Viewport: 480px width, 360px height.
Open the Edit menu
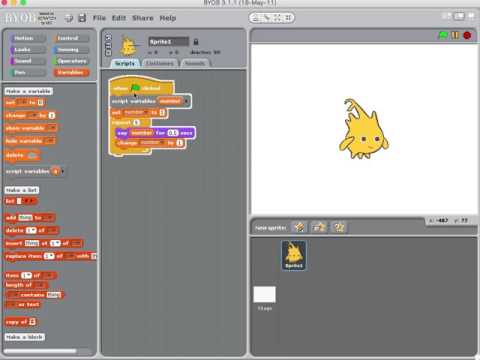[119, 18]
